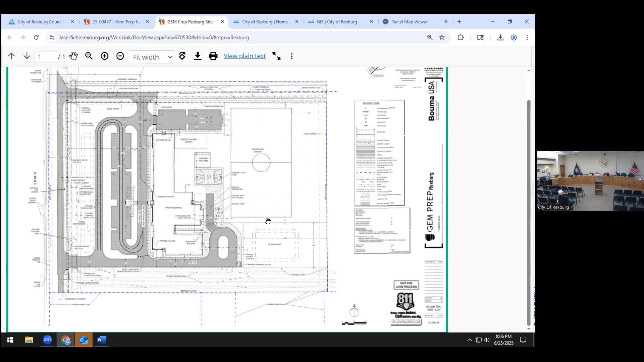Open the Fit width zoom dropdown

tap(151, 57)
